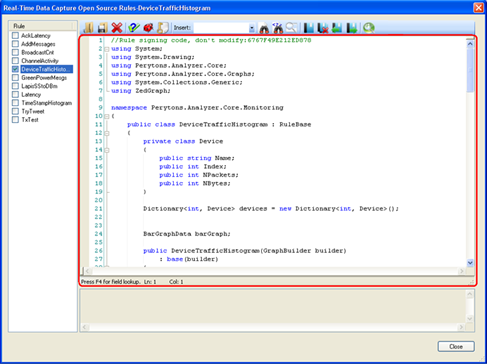Uncheck the DeviceTrafficHisto rule checkbox
Image resolution: width=487 pixels, height=364 pixels.
tap(15, 69)
